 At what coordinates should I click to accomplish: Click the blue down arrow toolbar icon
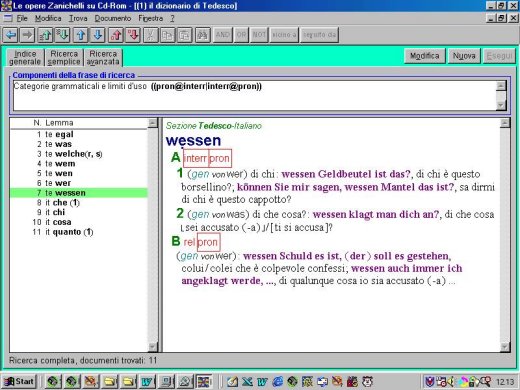point(98,35)
